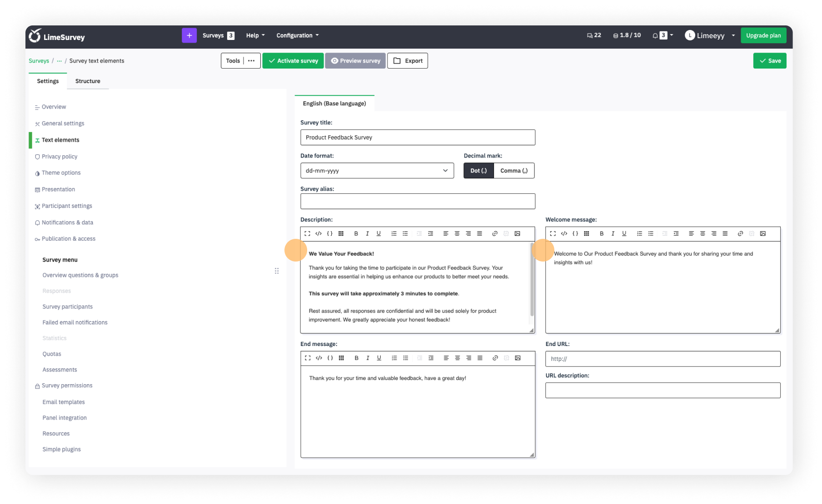Switch to the Structure tab
The height and width of the screenshot is (504, 822).
(x=88, y=81)
